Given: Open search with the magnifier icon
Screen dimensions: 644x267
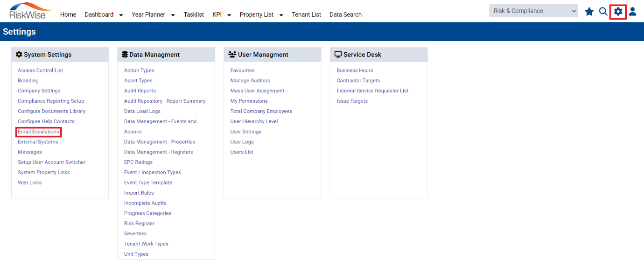Looking at the screenshot, I should [603, 11].
